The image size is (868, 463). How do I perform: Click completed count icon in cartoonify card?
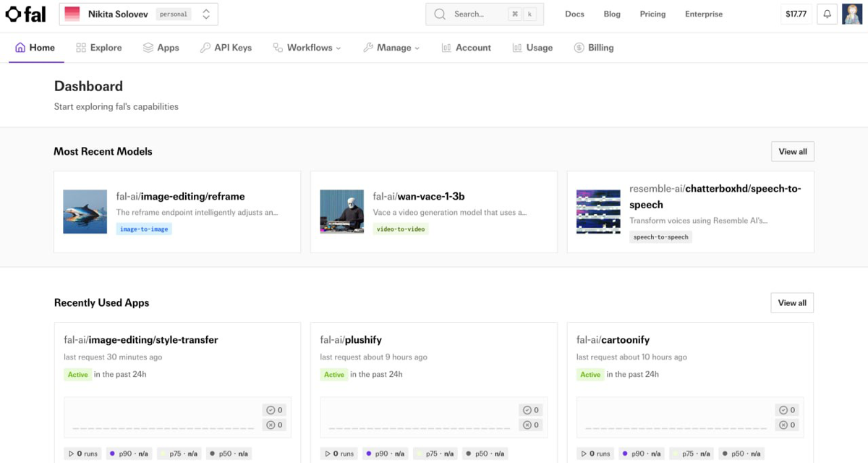783,410
